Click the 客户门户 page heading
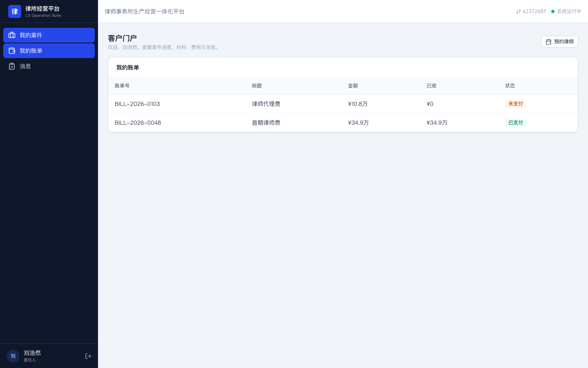Screen dimensions: 588x368 (x=122, y=38)
